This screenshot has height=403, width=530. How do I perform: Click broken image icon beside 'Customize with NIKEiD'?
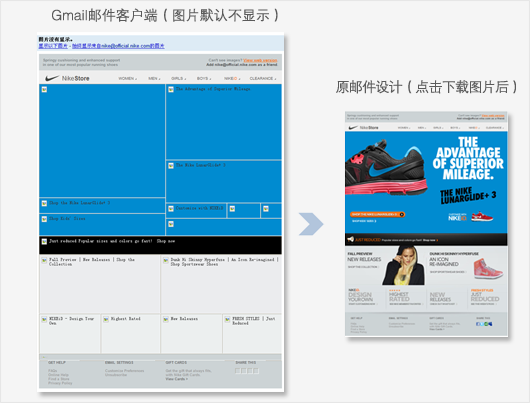tap(171, 209)
